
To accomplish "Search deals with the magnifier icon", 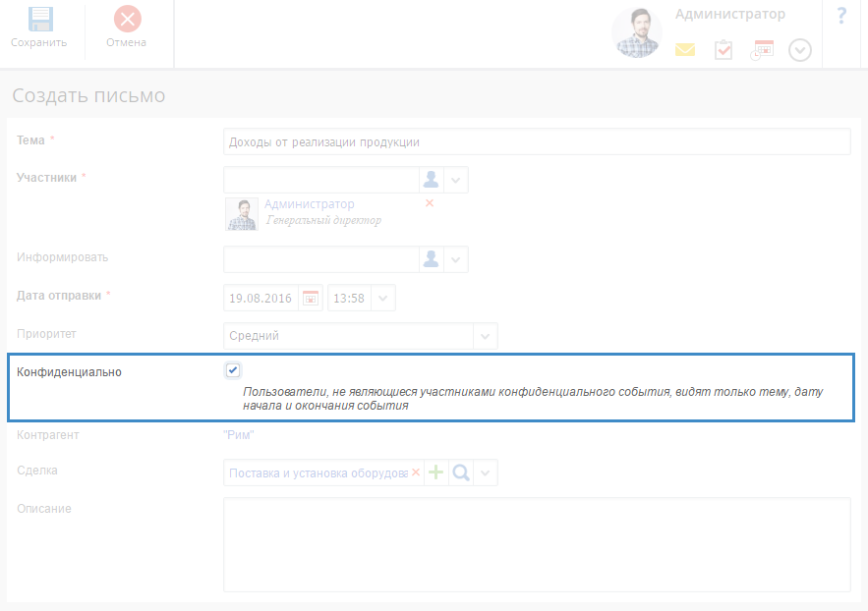I will point(461,472).
